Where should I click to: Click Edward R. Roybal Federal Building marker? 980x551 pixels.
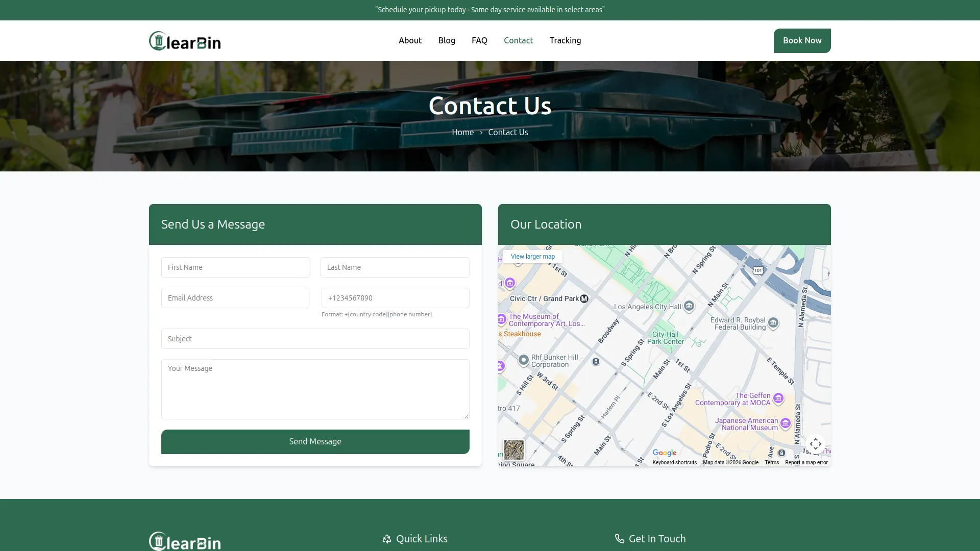(x=773, y=322)
